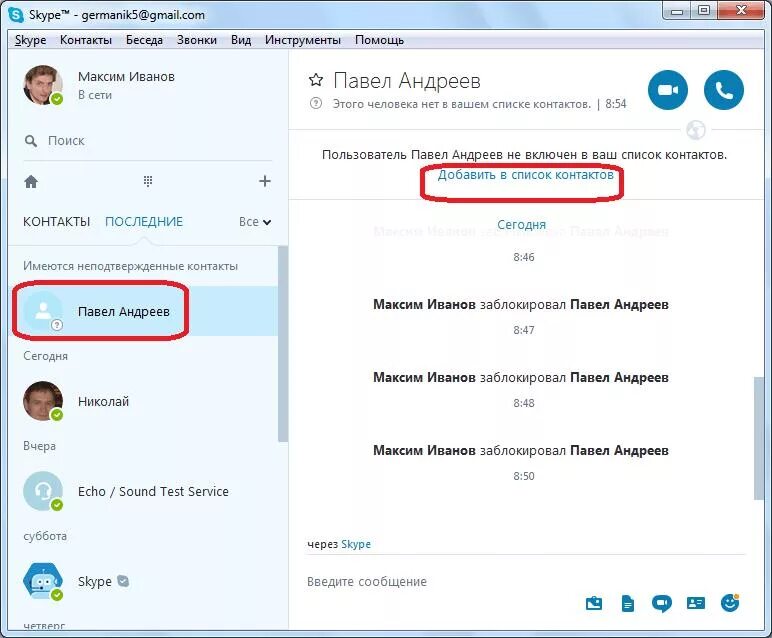Click the Павел Андреев heading in the chat
772x638 pixels.
[407, 80]
